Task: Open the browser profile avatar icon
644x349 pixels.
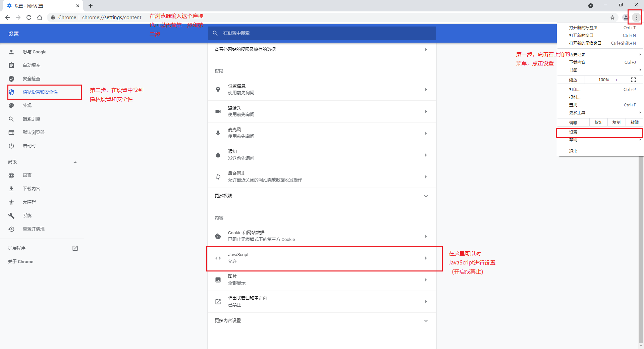Action: tap(626, 17)
